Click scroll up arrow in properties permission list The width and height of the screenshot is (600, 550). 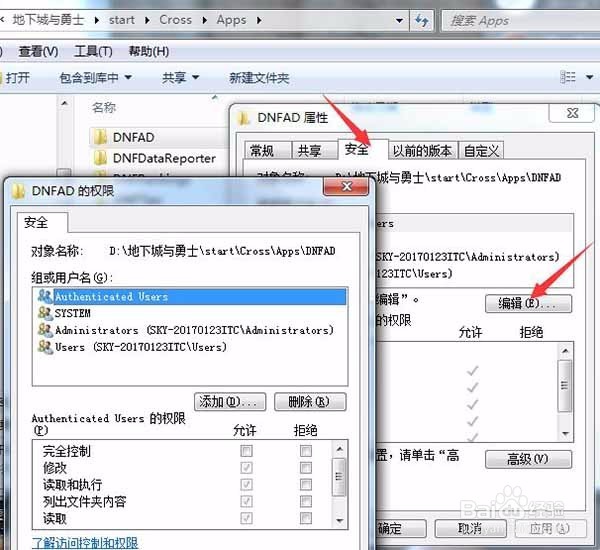coord(566,351)
